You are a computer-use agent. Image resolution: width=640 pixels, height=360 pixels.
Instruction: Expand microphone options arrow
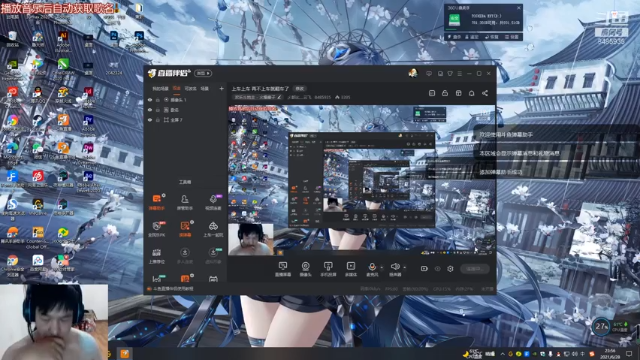382,268
